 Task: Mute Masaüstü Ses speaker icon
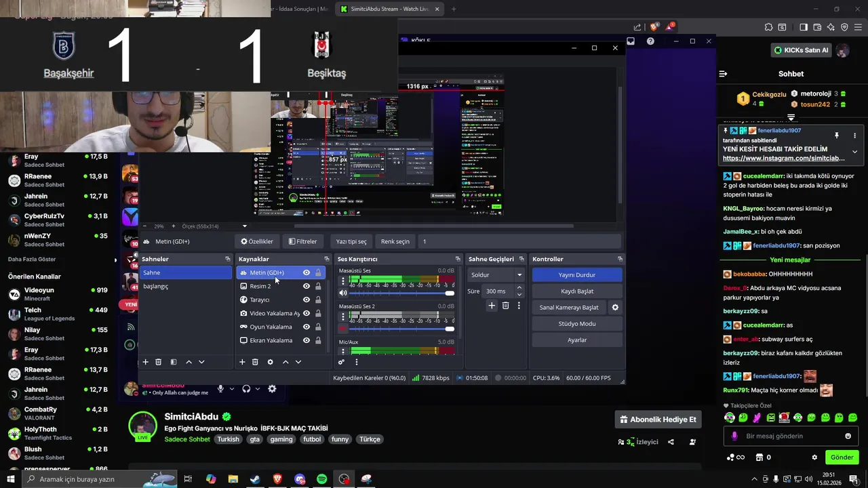pyautogui.click(x=342, y=293)
